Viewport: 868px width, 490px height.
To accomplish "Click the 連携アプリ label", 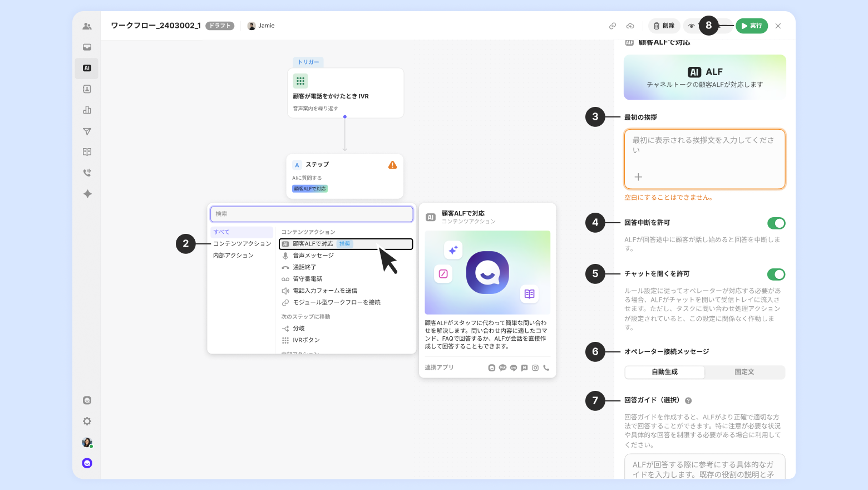I will click(x=439, y=367).
